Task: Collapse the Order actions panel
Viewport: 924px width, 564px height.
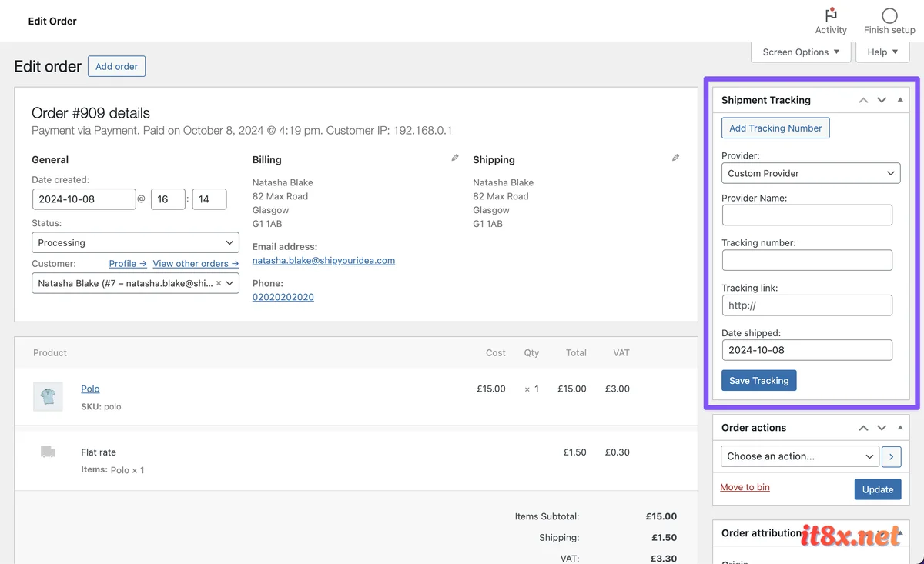Action: [x=900, y=428]
